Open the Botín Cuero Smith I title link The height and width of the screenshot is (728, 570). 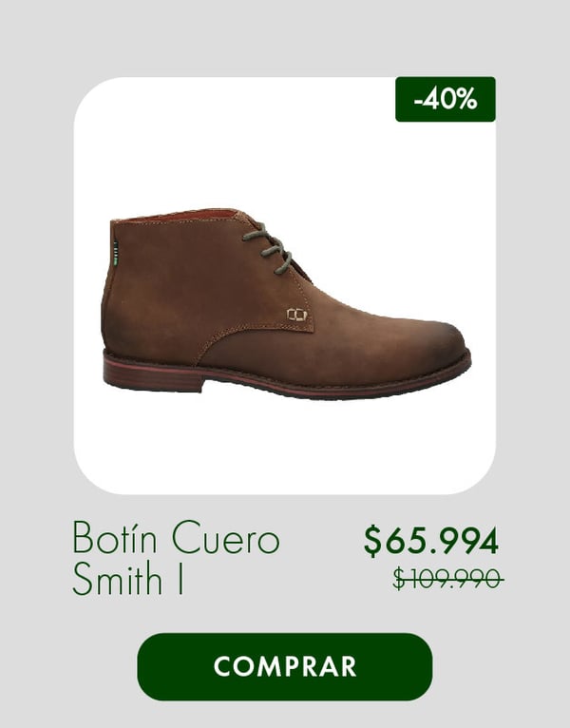pyautogui.click(x=176, y=557)
